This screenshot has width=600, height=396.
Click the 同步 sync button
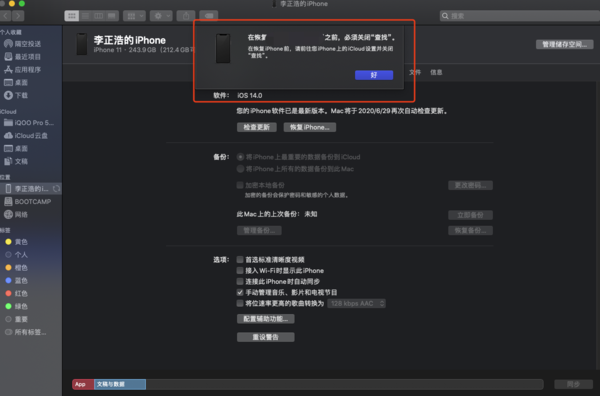tap(573, 384)
